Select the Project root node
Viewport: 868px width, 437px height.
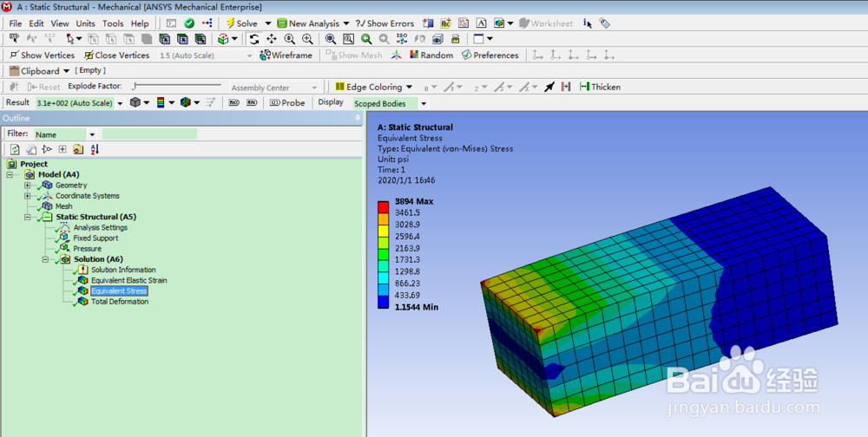34,164
